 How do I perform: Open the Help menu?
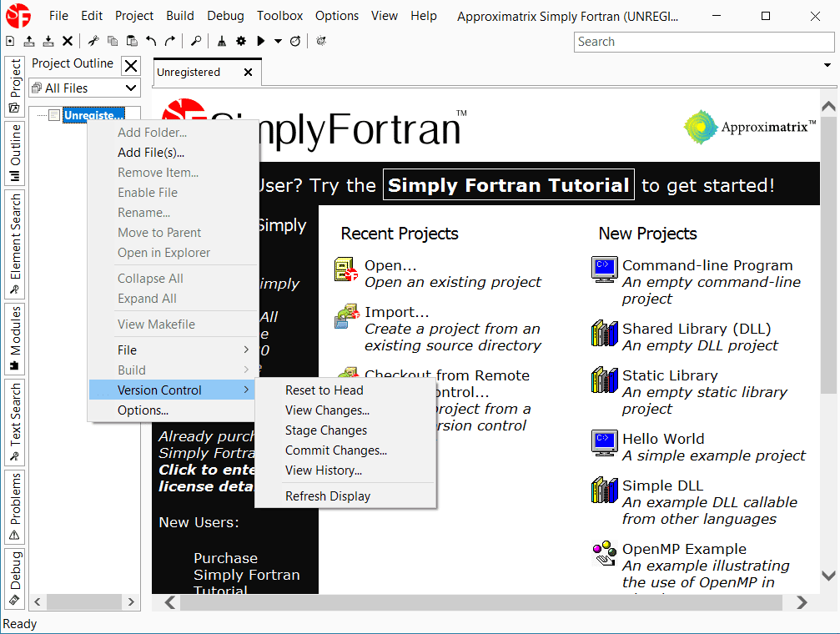coord(424,16)
